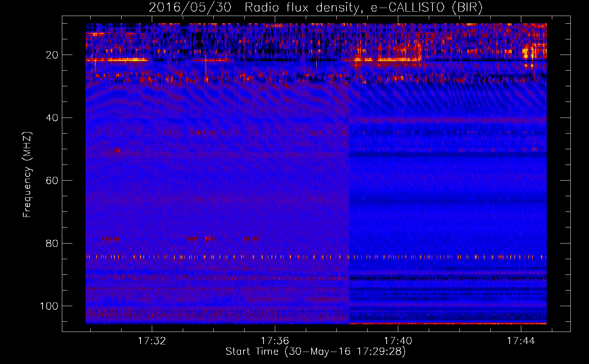This screenshot has width=589, height=364.
Task: Click the '17:32' time tick label
Action: (x=152, y=341)
